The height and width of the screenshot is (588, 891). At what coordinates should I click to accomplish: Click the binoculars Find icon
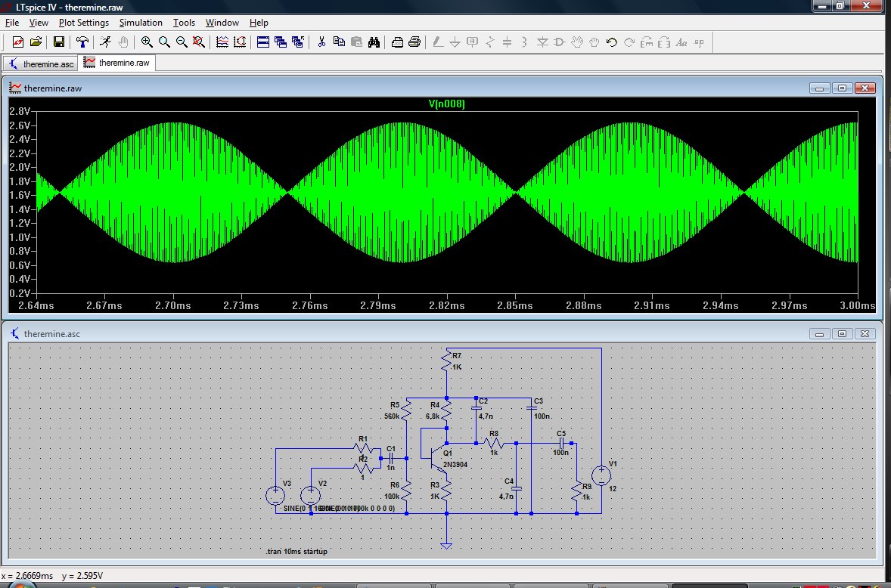coord(373,42)
